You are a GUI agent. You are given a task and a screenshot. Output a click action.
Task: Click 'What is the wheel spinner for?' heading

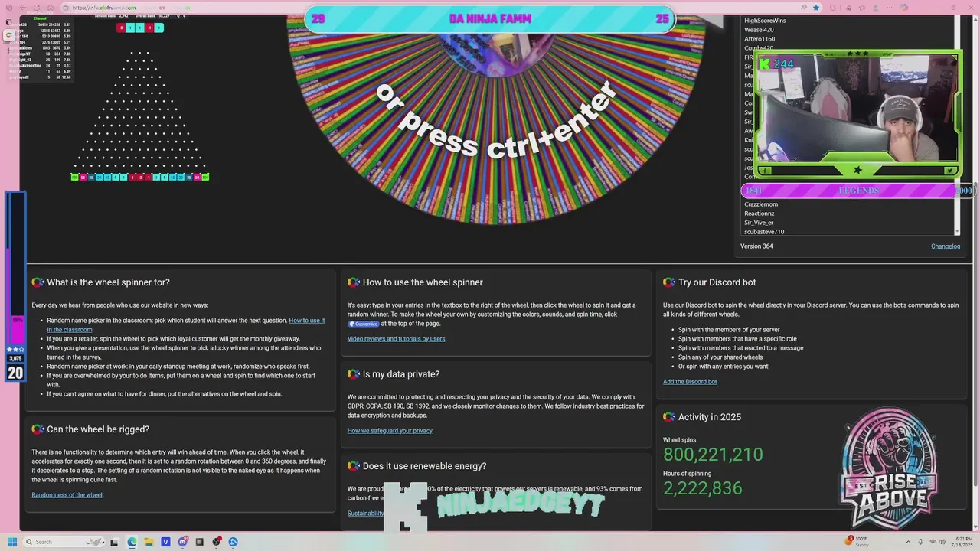(x=108, y=282)
